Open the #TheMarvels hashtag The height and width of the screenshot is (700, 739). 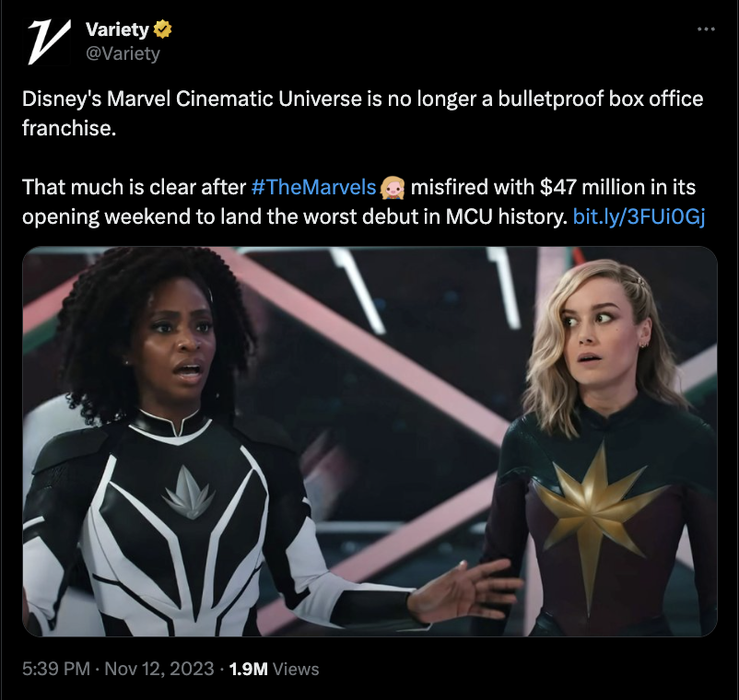tap(314, 187)
